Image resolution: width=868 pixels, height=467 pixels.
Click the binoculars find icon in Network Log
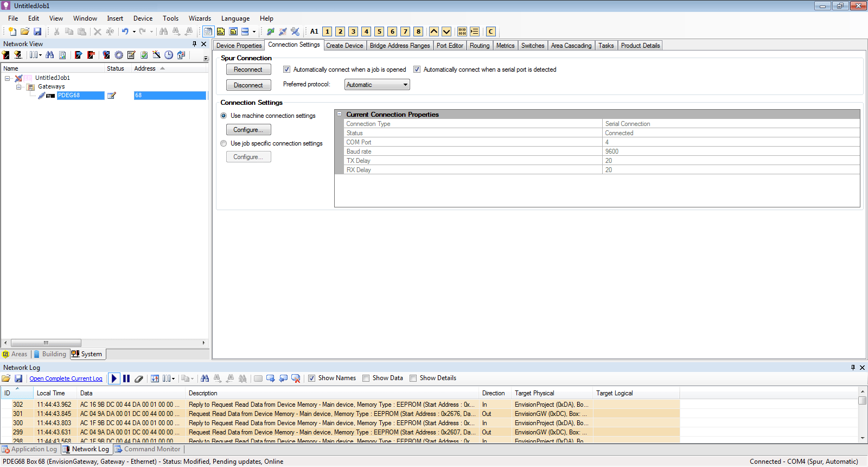coord(205,378)
